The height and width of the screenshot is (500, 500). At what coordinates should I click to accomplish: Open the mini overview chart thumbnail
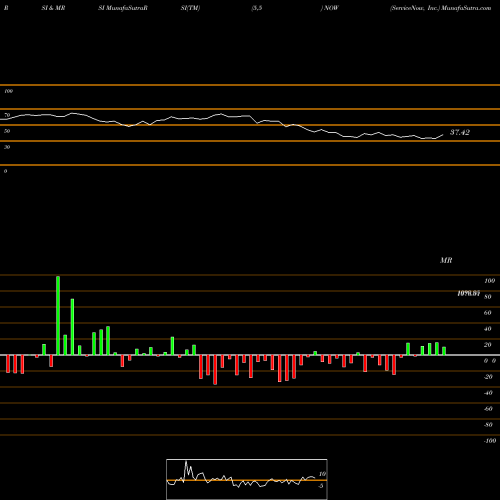pyautogui.click(x=247, y=479)
